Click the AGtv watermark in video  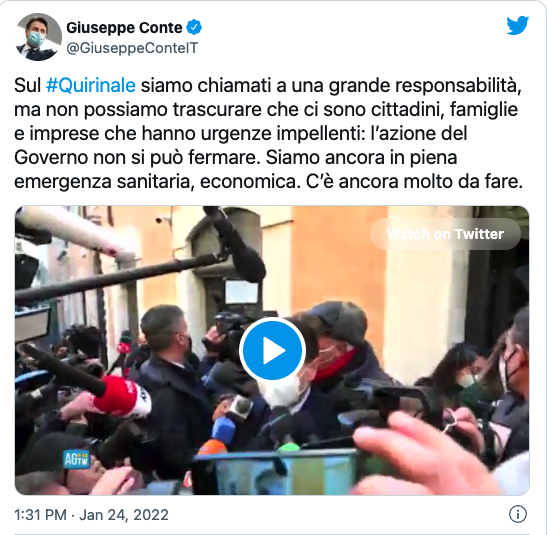[x=76, y=459]
